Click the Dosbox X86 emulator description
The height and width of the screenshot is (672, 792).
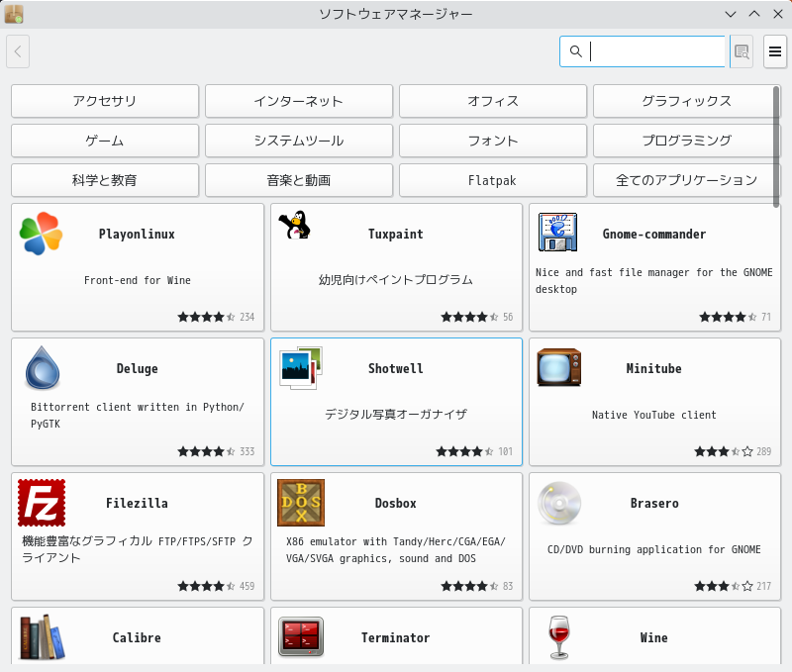coord(395,550)
